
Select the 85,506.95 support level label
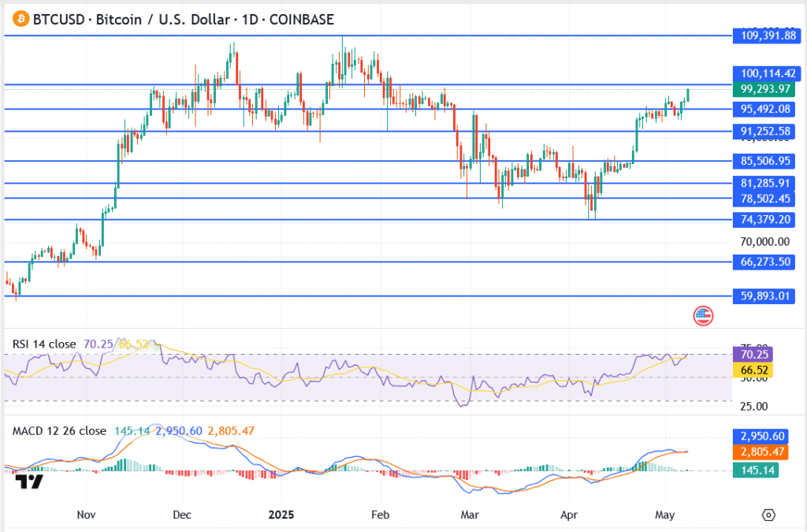point(763,162)
